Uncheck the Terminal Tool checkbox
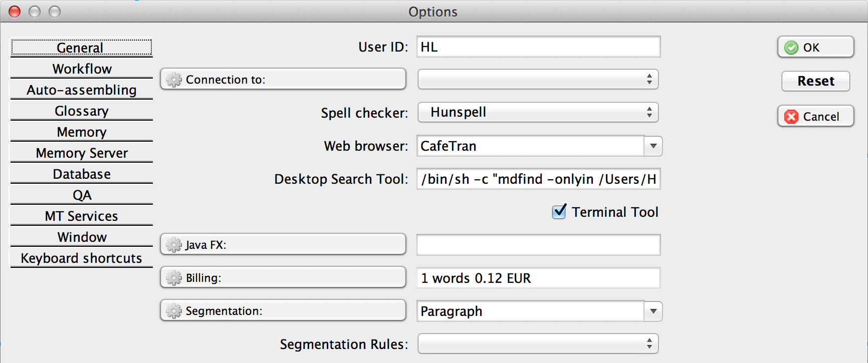 click(559, 212)
